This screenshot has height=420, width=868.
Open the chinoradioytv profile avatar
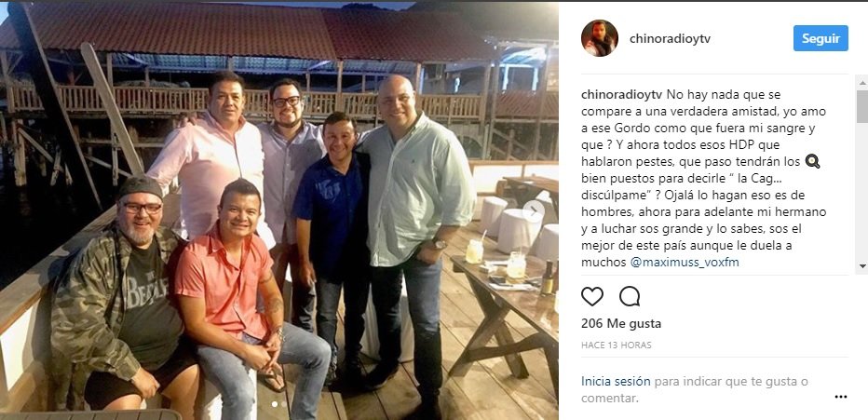click(x=600, y=38)
